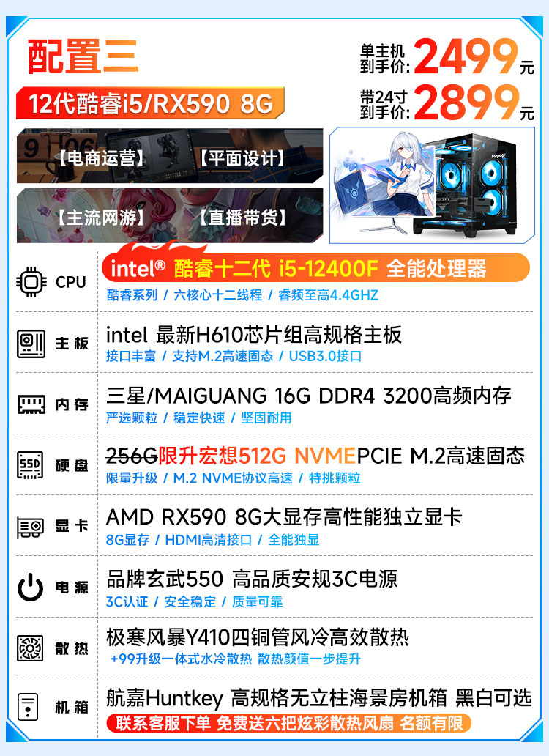Open the 电商运营 usage banner
Image resolution: width=549 pixels, height=756 pixels.
101,157
